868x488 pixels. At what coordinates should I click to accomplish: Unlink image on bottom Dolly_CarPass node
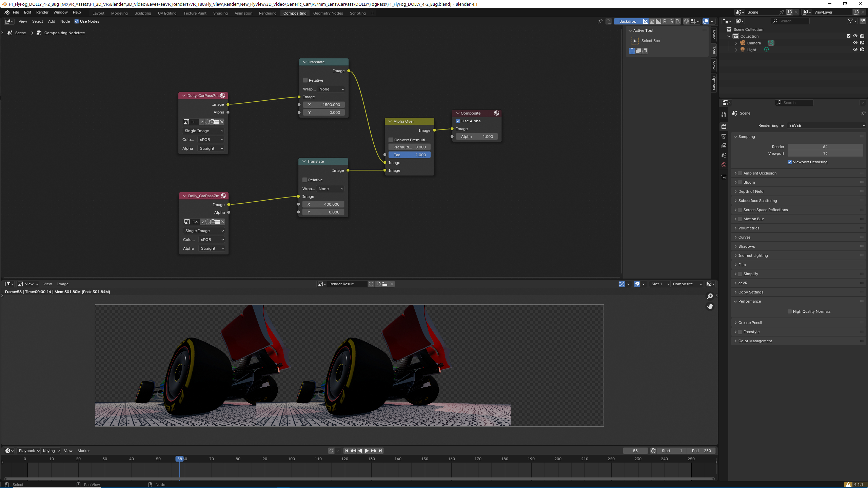(x=222, y=222)
